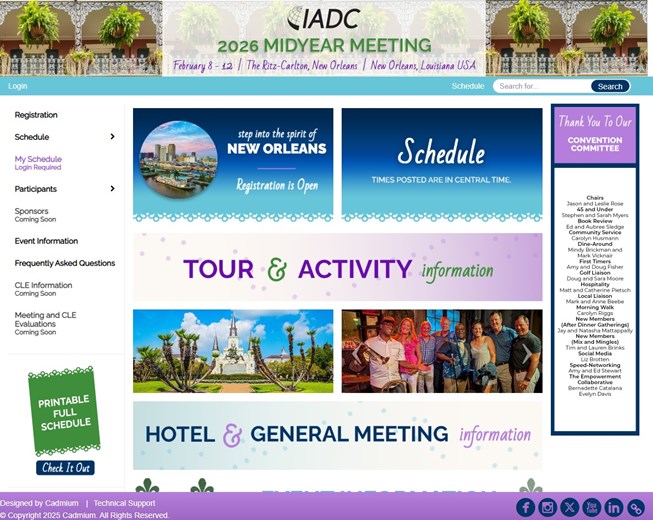Select CLE Information Coming Soon item
653x520 pixels.
pyautogui.click(x=43, y=289)
